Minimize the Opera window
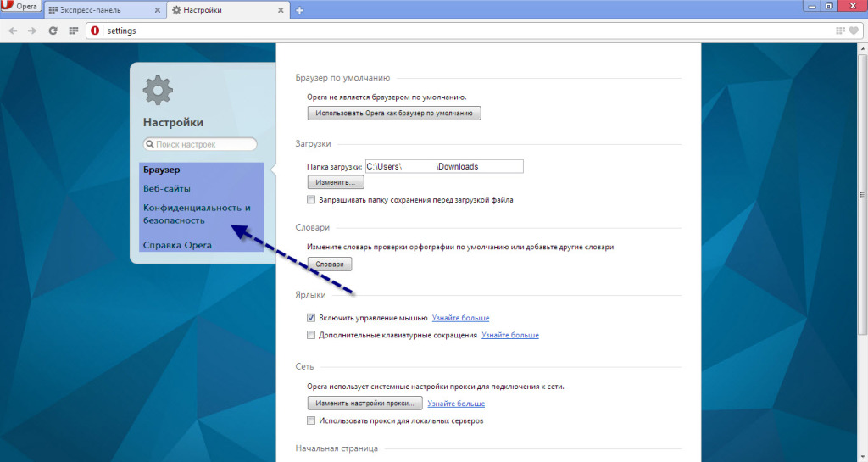Viewport: 868px width, 462px height. point(813,6)
